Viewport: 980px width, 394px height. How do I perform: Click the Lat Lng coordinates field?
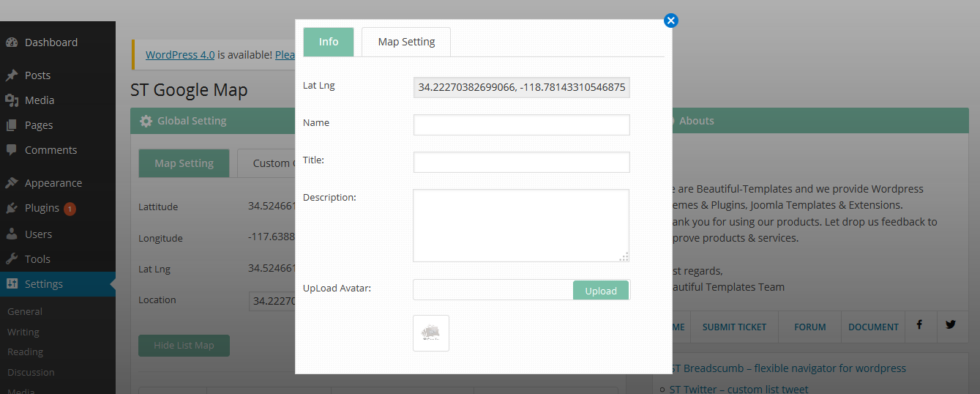pyautogui.click(x=522, y=88)
